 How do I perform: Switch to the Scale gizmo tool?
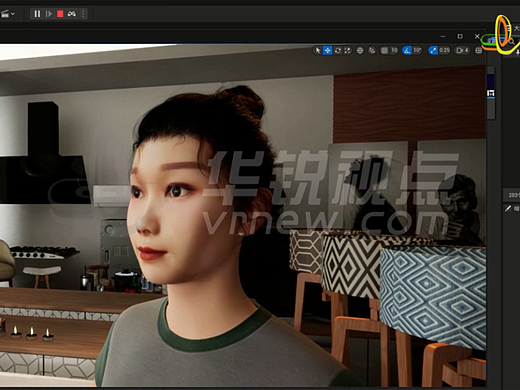(x=348, y=50)
